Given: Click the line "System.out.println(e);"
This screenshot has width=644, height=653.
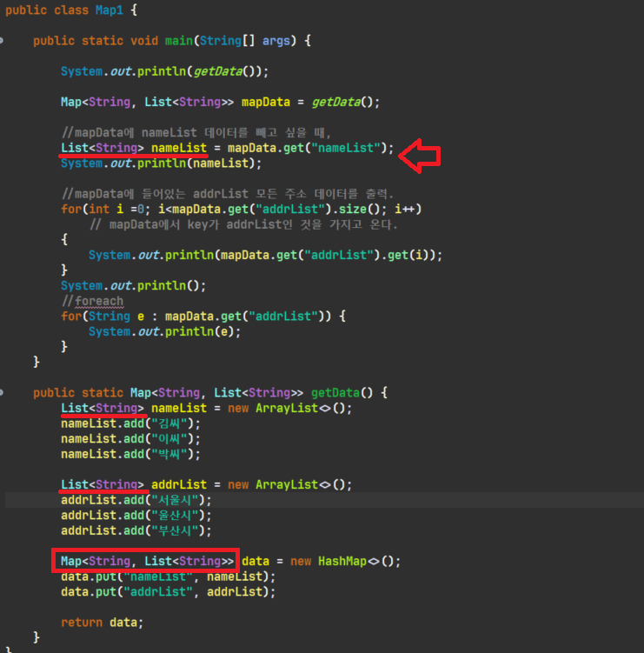Looking at the screenshot, I should pyautogui.click(x=164, y=331).
